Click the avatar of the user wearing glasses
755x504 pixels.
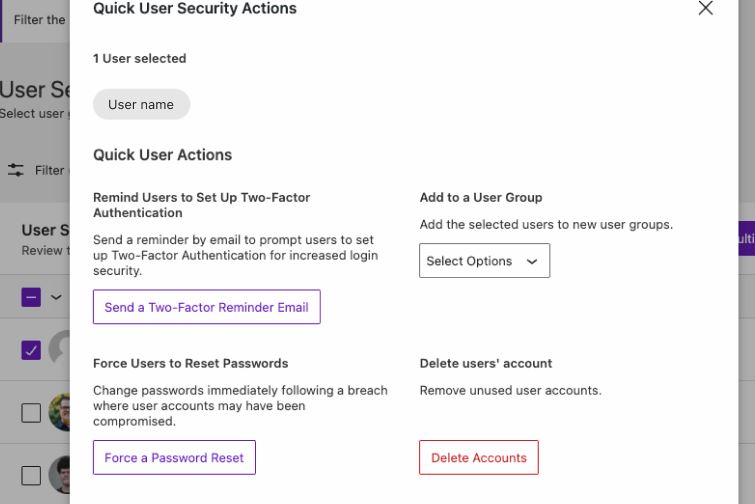point(60,412)
